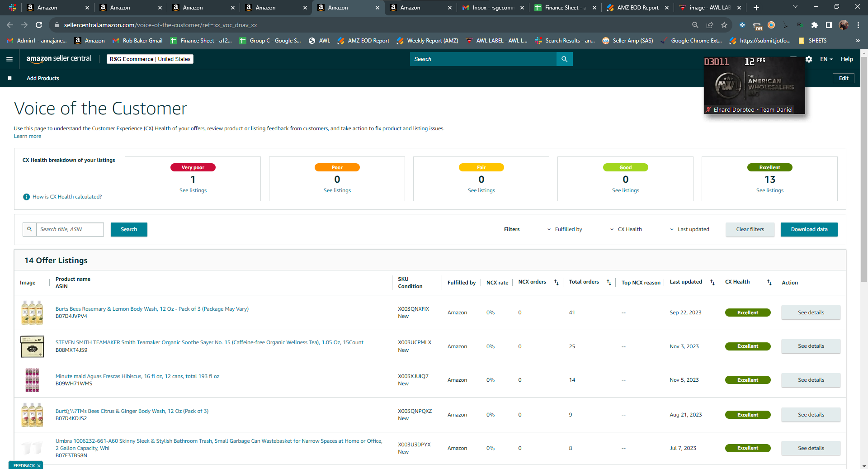Click the Search button beside title, ASIN field
This screenshot has height=469, width=868.
tap(129, 229)
